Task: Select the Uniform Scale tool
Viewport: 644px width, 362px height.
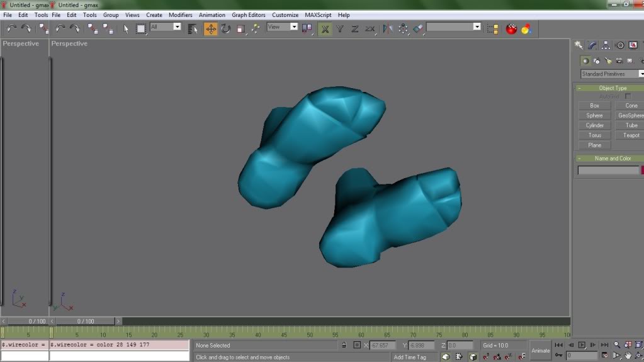Action: [x=240, y=29]
